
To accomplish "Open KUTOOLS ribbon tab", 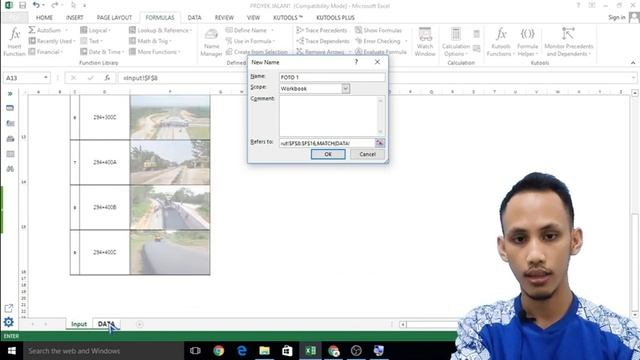I will click(288, 18).
